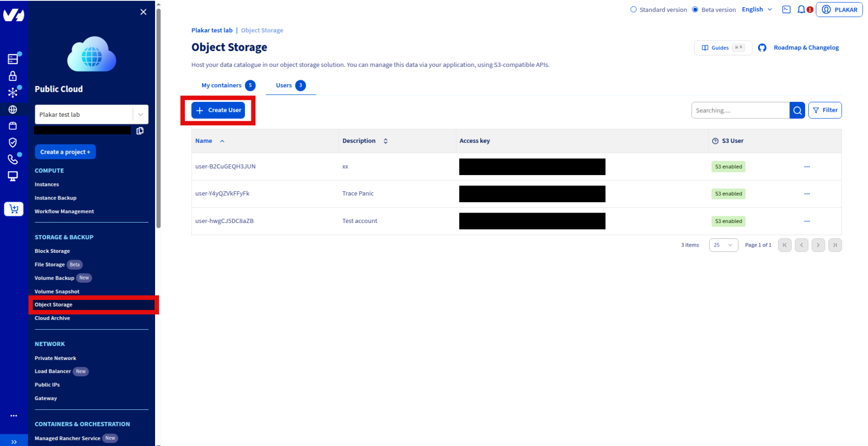Click the shield security sidebar icon
The image size is (868, 446).
[x=13, y=142]
